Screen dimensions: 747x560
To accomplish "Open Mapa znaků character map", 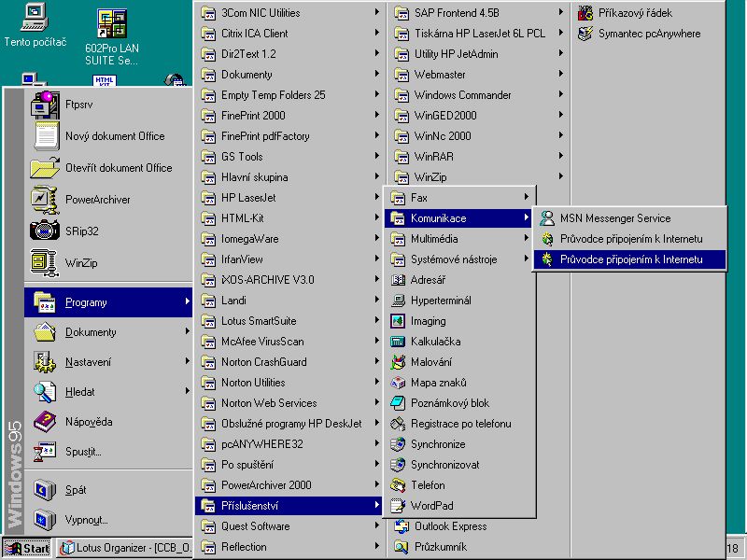I will coord(459,383).
